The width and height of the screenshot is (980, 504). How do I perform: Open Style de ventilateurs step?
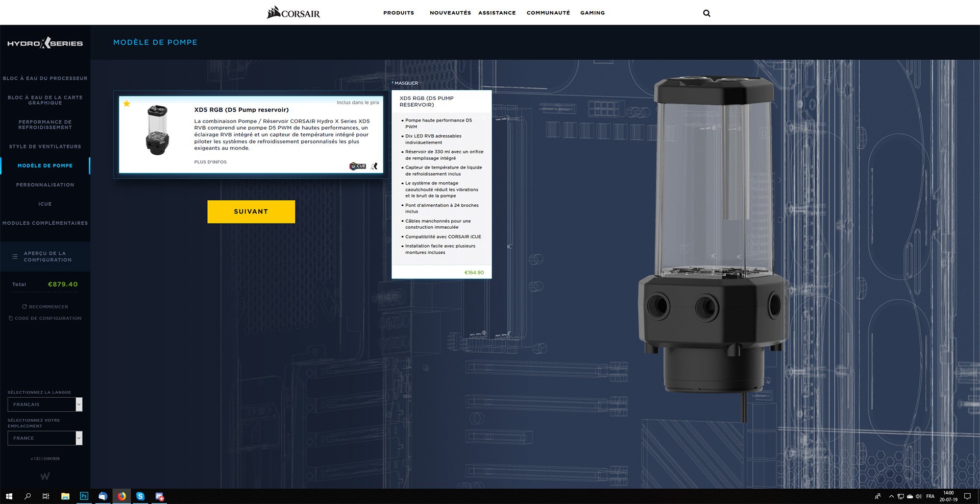(45, 147)
